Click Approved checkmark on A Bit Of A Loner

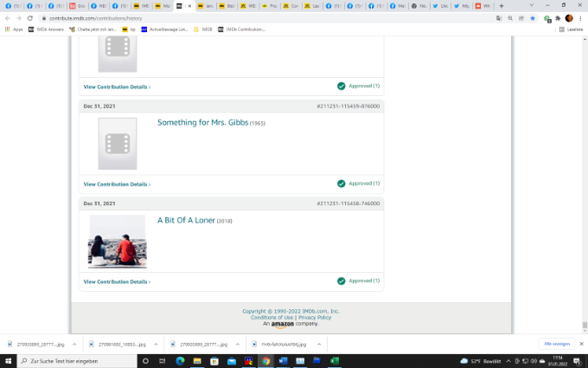coord(342,281)
